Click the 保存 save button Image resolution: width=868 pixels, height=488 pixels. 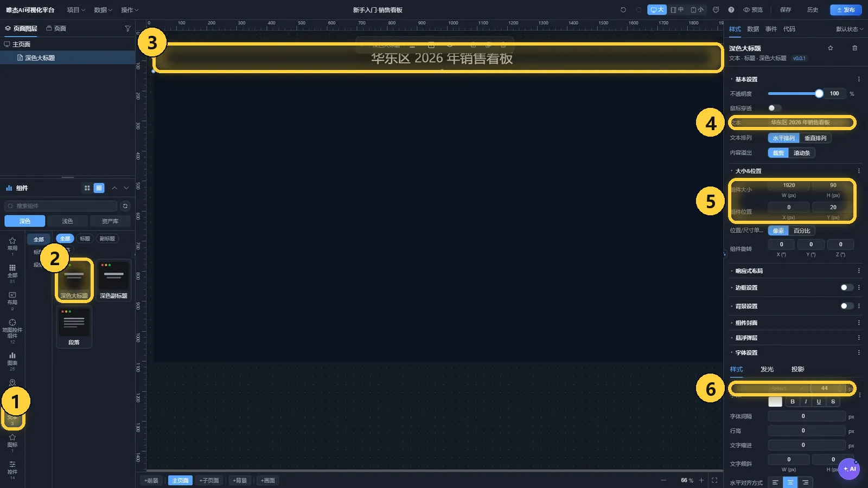click(786, 10)
